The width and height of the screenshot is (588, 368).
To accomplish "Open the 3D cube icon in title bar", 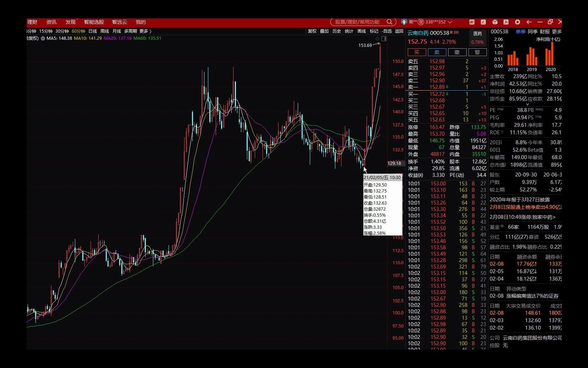I will (x=495, y=22).
